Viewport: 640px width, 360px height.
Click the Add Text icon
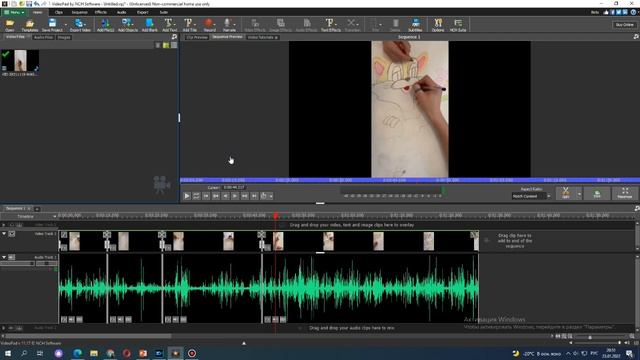tap(169, 24)
